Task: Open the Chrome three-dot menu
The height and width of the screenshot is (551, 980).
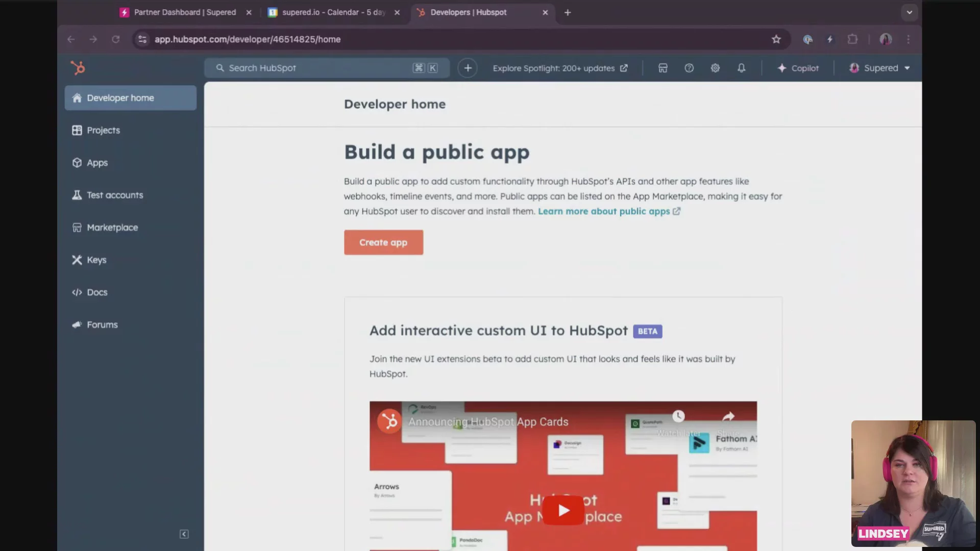Action: [908, 39]
